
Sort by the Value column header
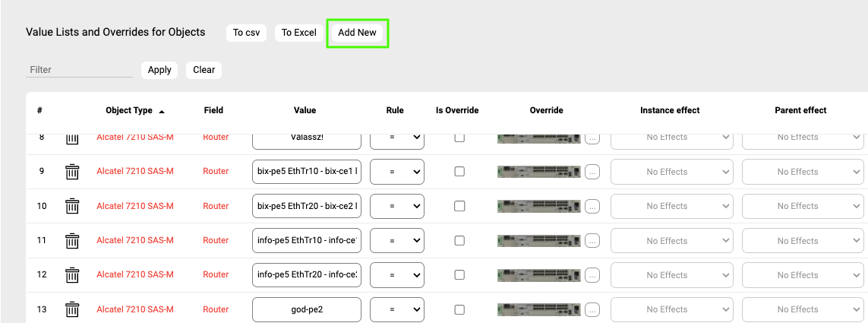tap(305, 110)
